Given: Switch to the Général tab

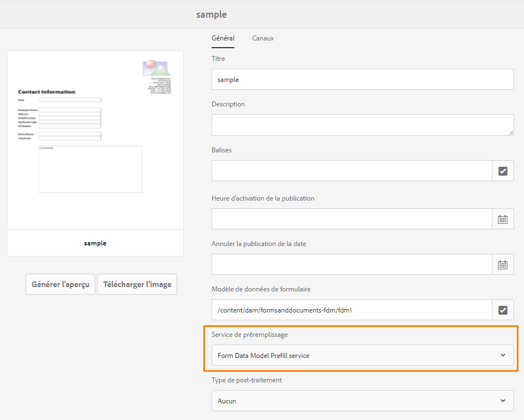Looking at the screenshot, I should pyautogui.click(x=223, y=38).
